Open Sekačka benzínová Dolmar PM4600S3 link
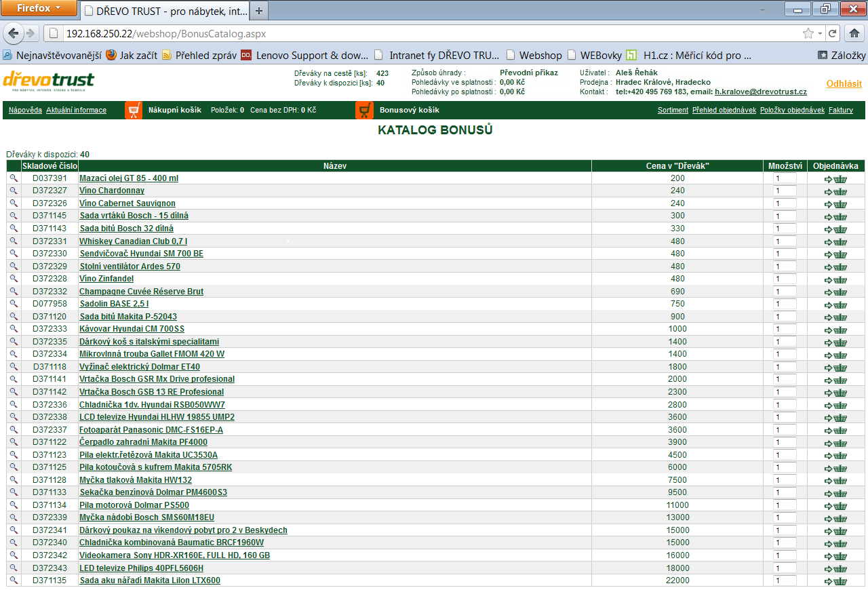Viewport: 868px width, 590px height. coord(153,492)
